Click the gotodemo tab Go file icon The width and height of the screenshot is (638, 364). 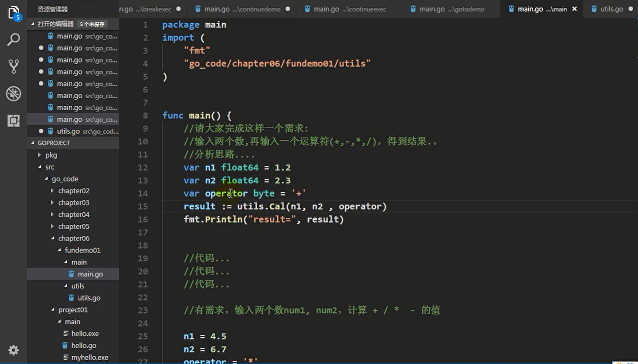pos(413,9)
